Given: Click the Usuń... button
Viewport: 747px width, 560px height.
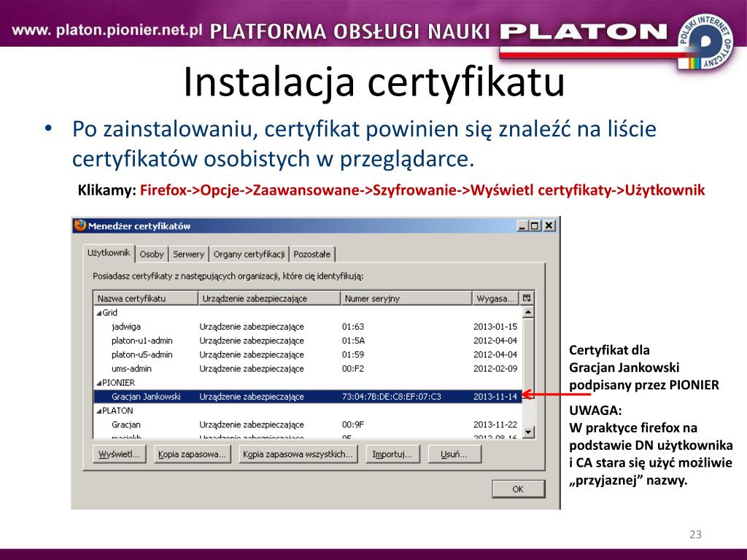Looking at the screenshot, I should point(454,454).
